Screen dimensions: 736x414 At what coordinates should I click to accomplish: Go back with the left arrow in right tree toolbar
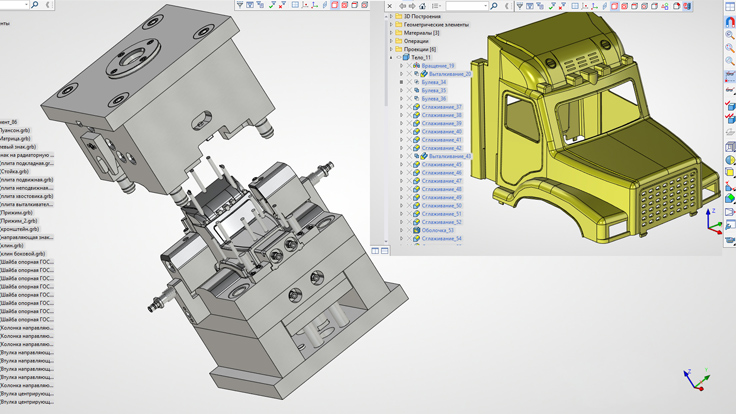pyautogui.click(x=403, y=6)
